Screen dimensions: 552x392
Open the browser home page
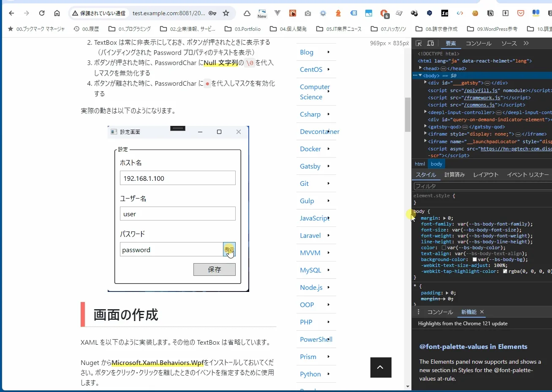tap(57, 13)
